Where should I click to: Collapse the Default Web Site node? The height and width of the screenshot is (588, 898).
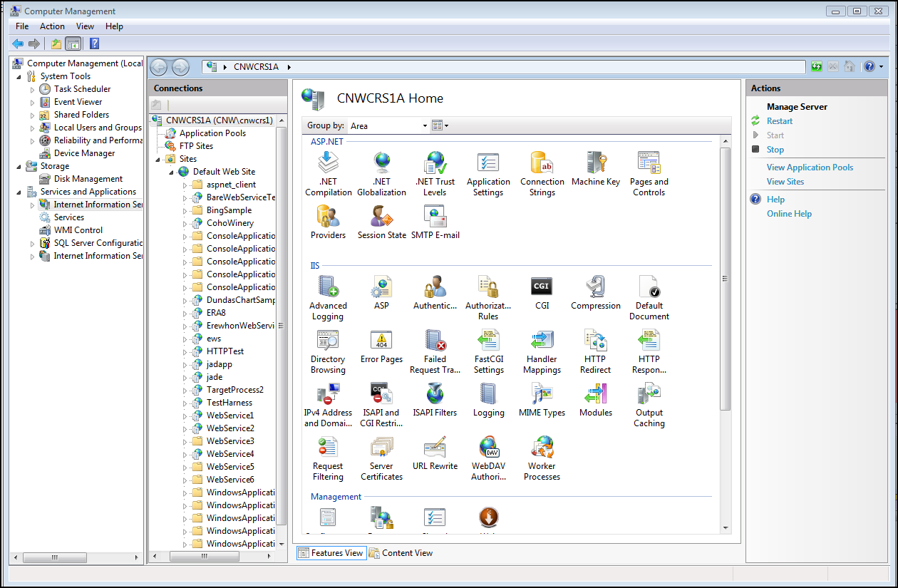pyautogui.click(x=172, y=172)
